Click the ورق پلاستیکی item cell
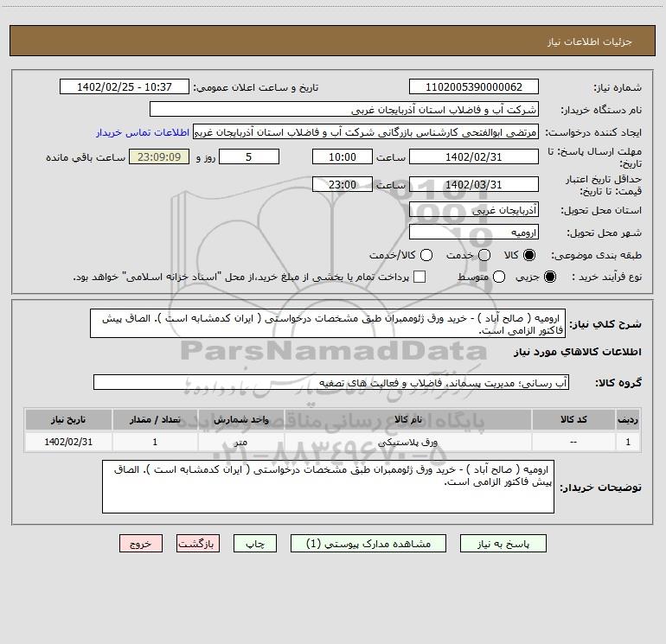Viewport: 666px width, 644px height. point(407,442)
